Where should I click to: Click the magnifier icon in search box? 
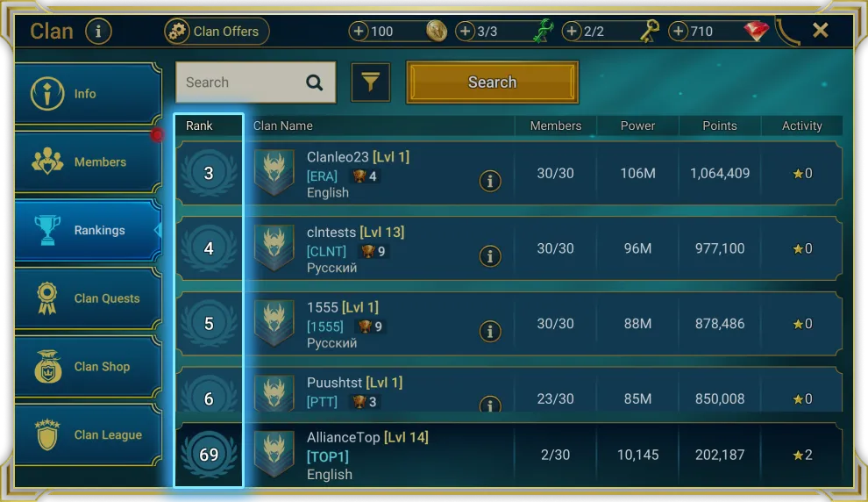[x=315, y=82]
